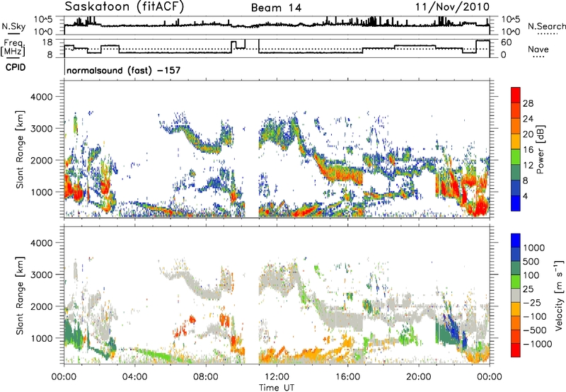Click the 20:00 time axis tick label
This screenshot has width=566, height=392.
click(x=419, y=377)
